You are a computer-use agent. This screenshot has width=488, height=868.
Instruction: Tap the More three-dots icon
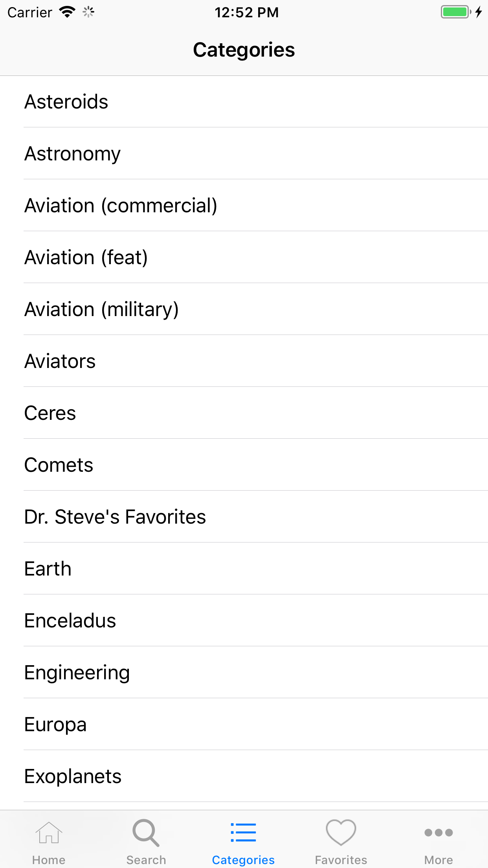(438, 833)
